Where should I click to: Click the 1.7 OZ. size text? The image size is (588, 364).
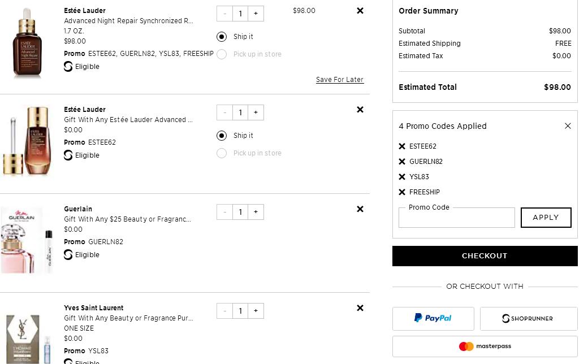74,31
